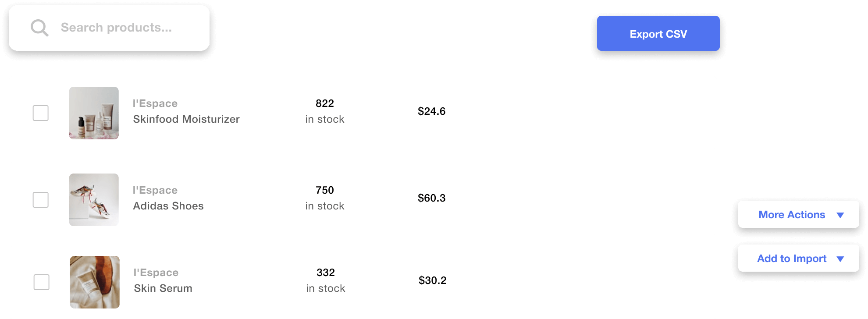Click the Skin Serum product name
This screenshot has width=868, height=319.
click(x=163, y=288)
